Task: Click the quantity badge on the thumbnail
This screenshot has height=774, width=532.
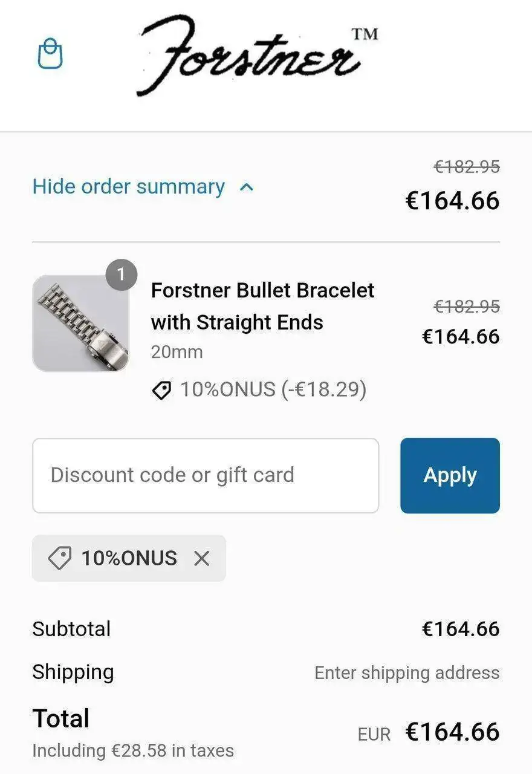Action: click(121, 275)
